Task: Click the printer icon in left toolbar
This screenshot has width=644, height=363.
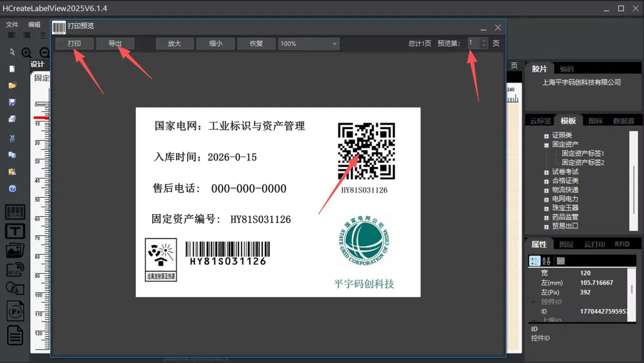Action: click(x=12, y=119)
